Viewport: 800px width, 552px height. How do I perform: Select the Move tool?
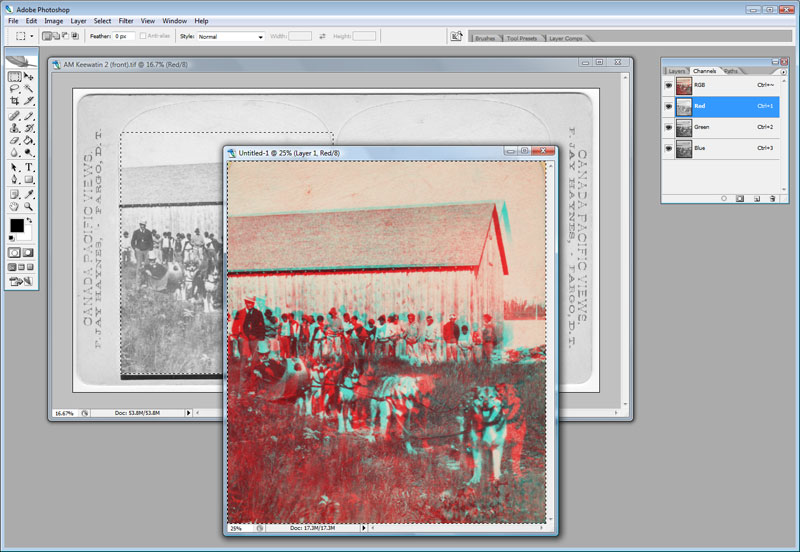click(x=29, y=76)
